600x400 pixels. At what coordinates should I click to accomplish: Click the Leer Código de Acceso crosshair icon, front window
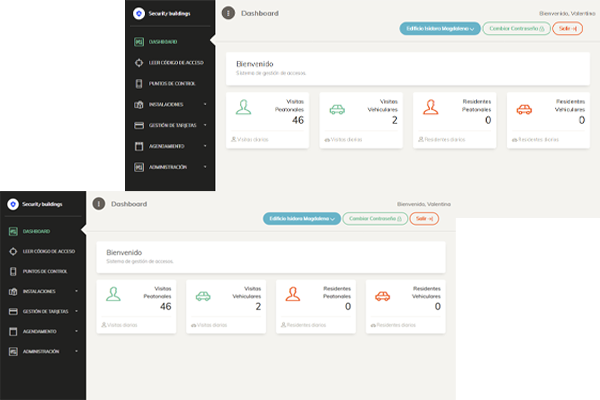(x=12, y=251)
